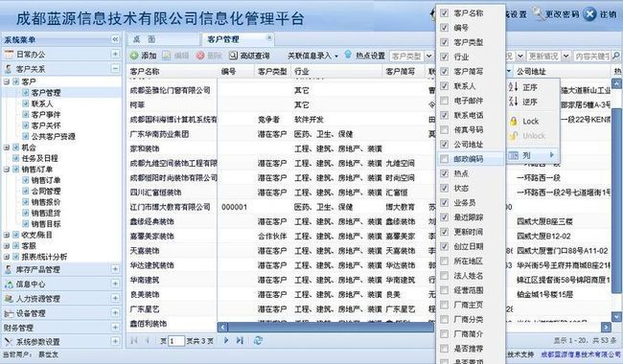Click the Lock padlock icon

pyautogui.click(x=514, y=121)
